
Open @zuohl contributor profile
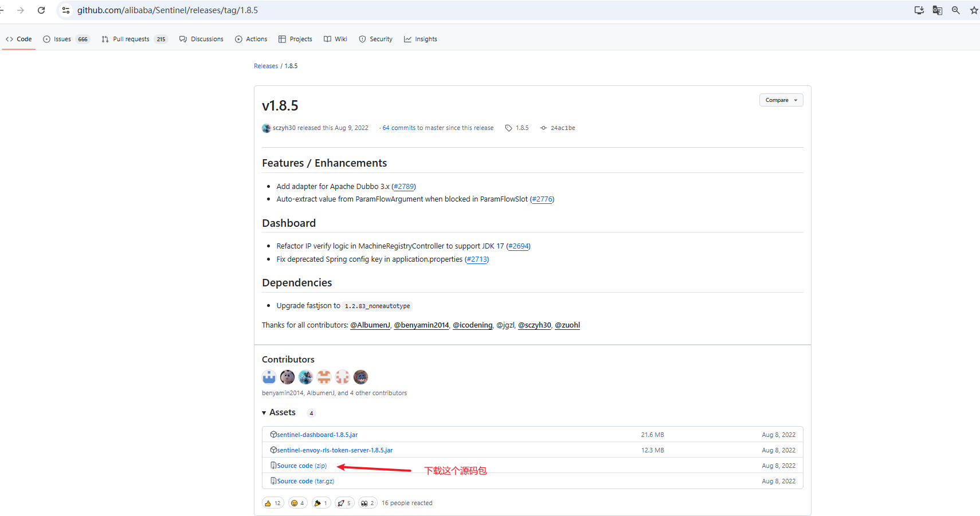(x=567, y=325)
